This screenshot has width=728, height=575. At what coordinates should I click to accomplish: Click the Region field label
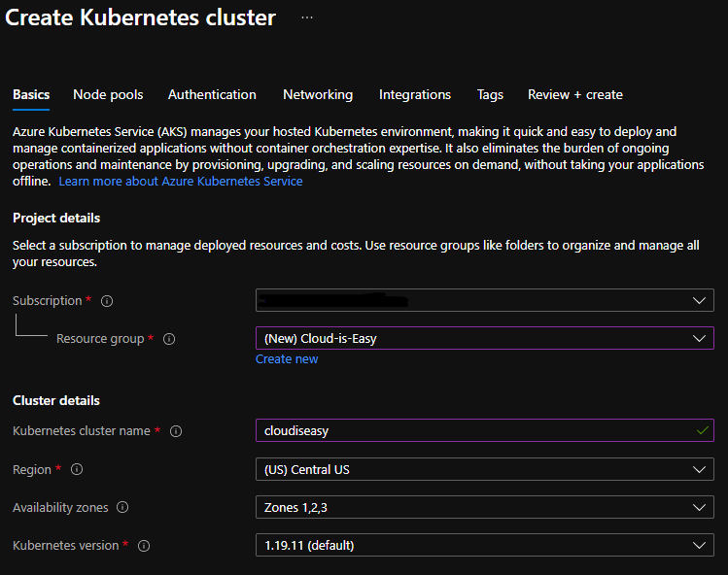(x=31, y=470)
